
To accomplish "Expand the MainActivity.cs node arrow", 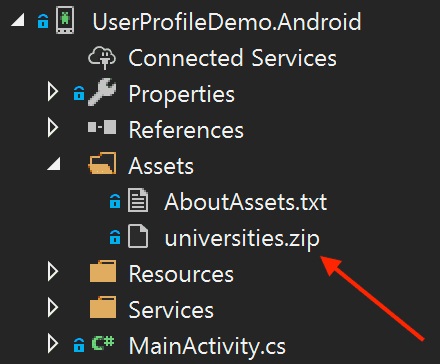I will tap(53, 344).
